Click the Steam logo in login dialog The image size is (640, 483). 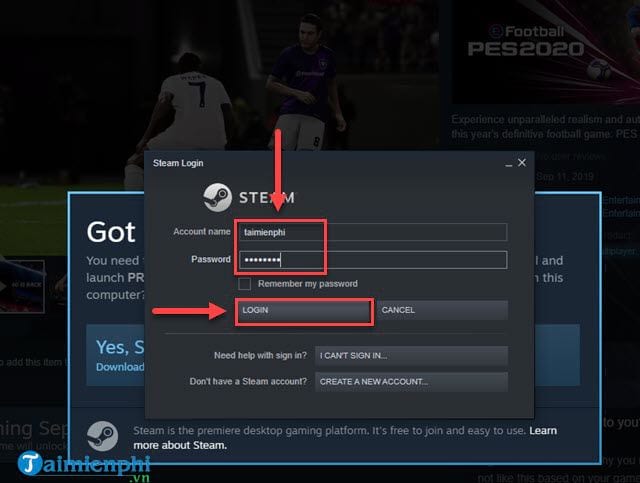click(x=218, y=198)
